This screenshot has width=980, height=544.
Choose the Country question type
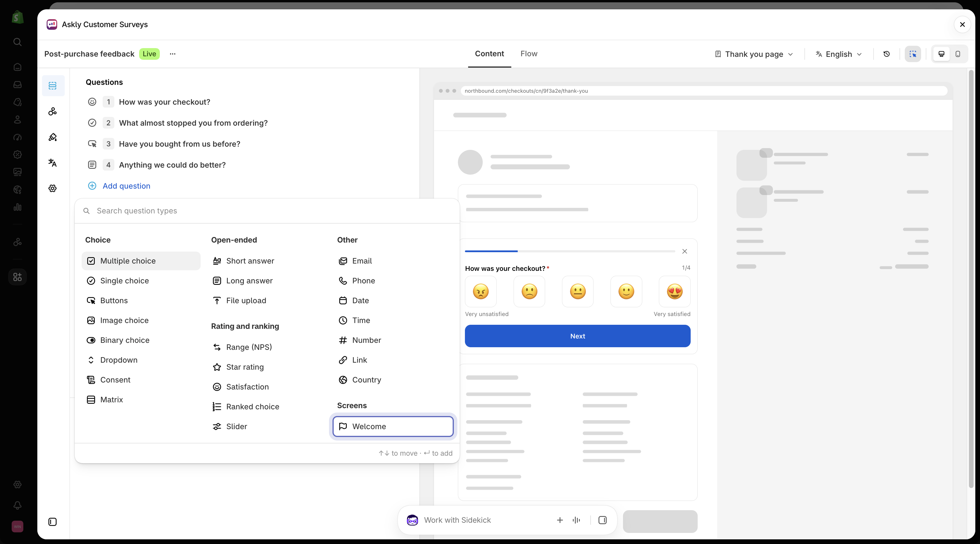[393, 380]
